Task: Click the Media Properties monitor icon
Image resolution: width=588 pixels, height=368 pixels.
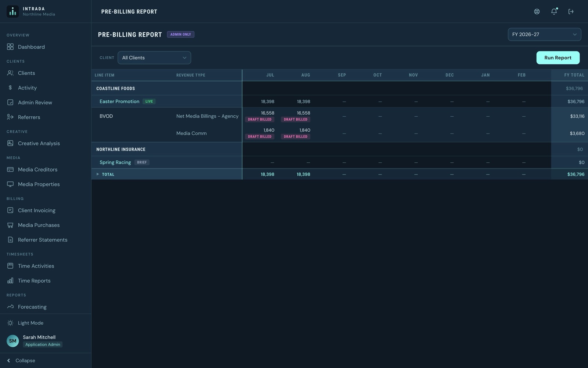Action: click(x=10, y=184)
